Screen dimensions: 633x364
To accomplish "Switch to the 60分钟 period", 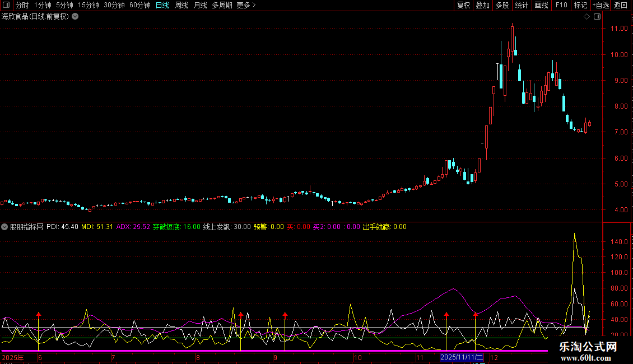I will pyautogui.click(x=139, y=5).
